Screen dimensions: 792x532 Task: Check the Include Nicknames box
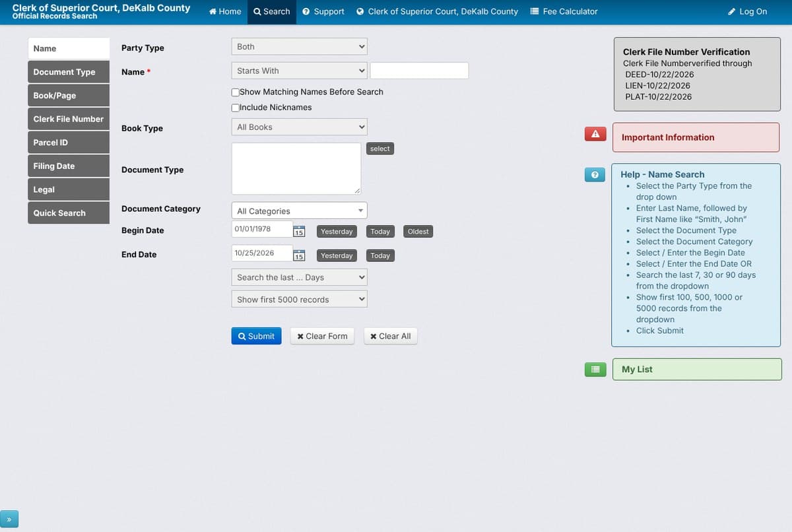236,108
